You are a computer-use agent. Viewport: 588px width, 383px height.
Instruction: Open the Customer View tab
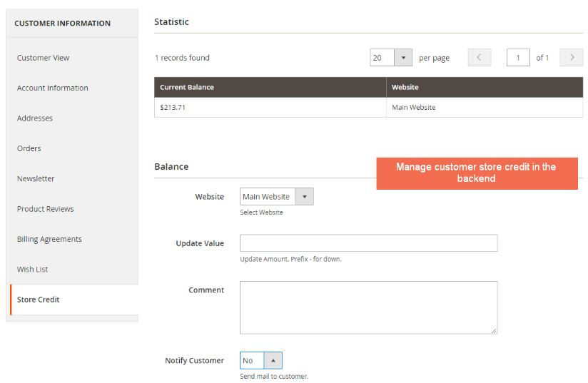44,58
